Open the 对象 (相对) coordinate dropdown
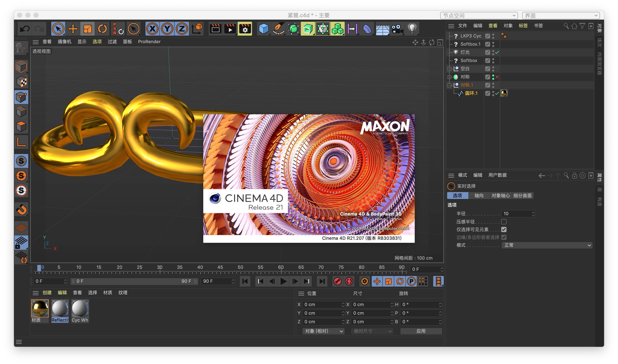Screen dimensions: 618x364 [323, 331]
